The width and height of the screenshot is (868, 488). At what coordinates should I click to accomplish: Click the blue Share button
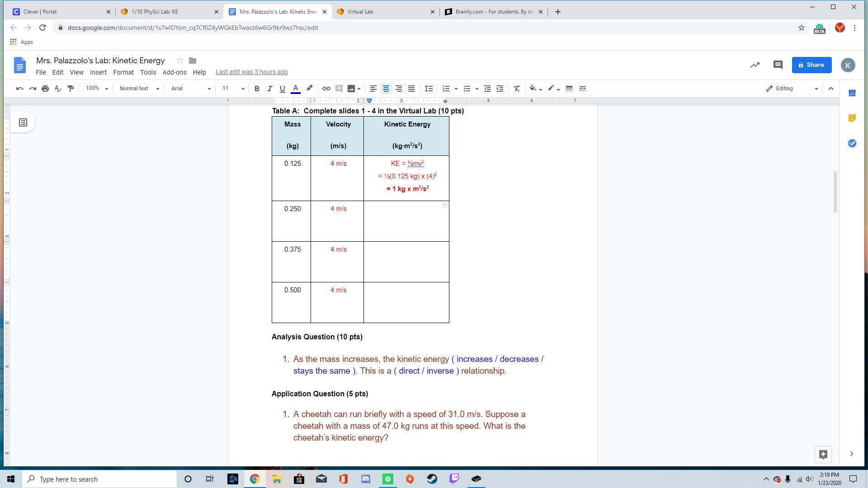click(x=811, y=65)
